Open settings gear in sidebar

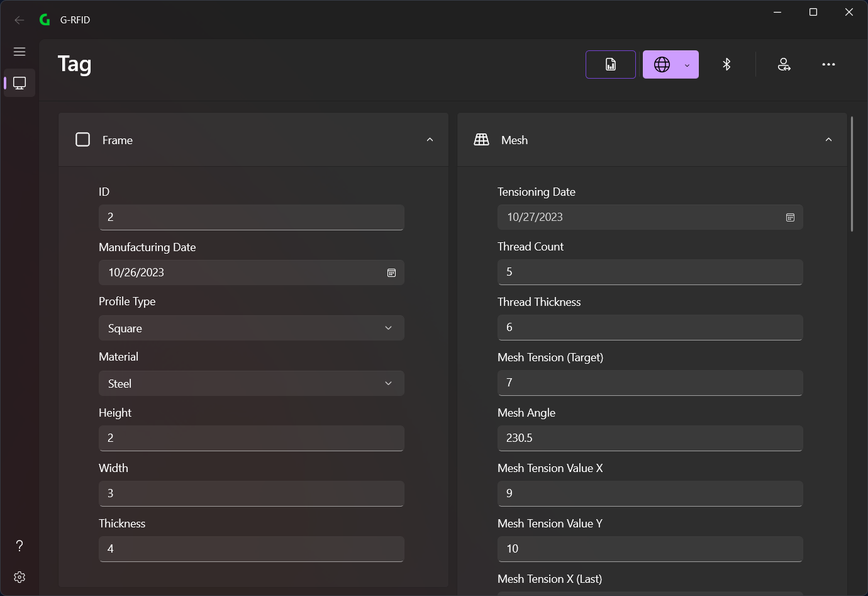coord(19,577)
